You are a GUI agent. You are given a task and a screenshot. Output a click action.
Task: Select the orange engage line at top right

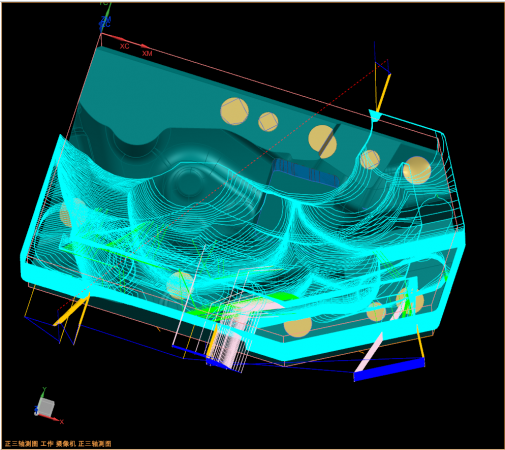click(x=383, y=93)
